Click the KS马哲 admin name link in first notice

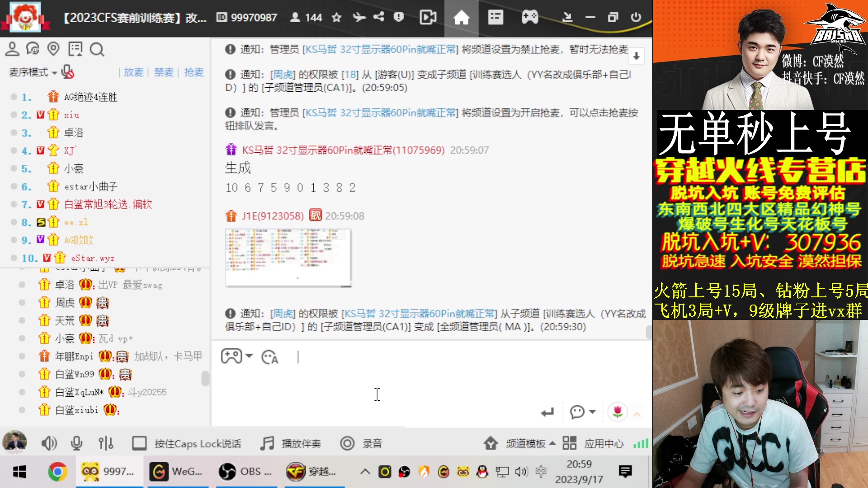[x=381, y=49]
